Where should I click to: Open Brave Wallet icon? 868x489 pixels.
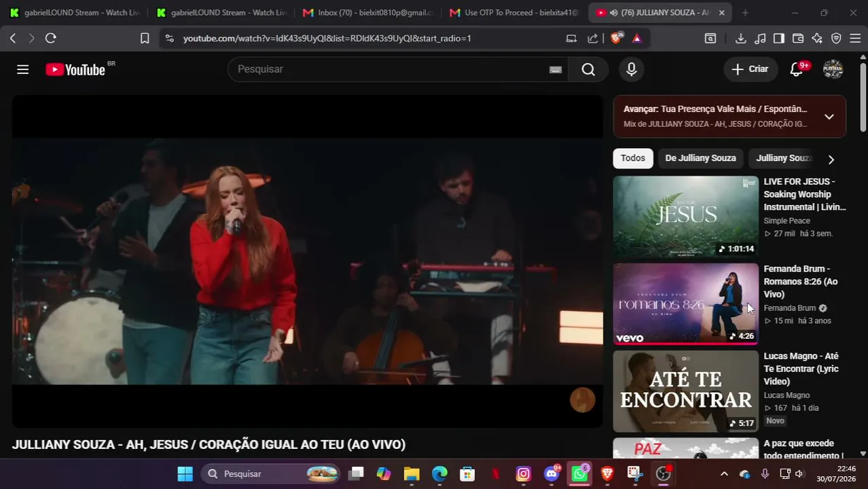point(798,38)
